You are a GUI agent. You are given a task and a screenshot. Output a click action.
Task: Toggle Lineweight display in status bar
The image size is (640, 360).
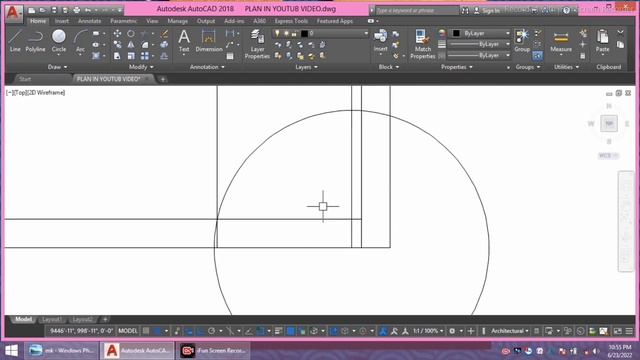pos(278,331)
